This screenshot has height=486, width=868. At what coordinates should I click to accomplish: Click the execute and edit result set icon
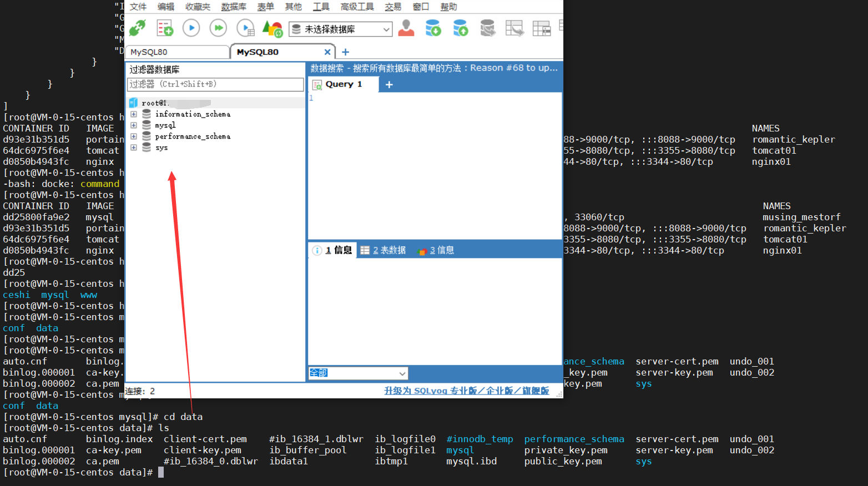(245, 28)
